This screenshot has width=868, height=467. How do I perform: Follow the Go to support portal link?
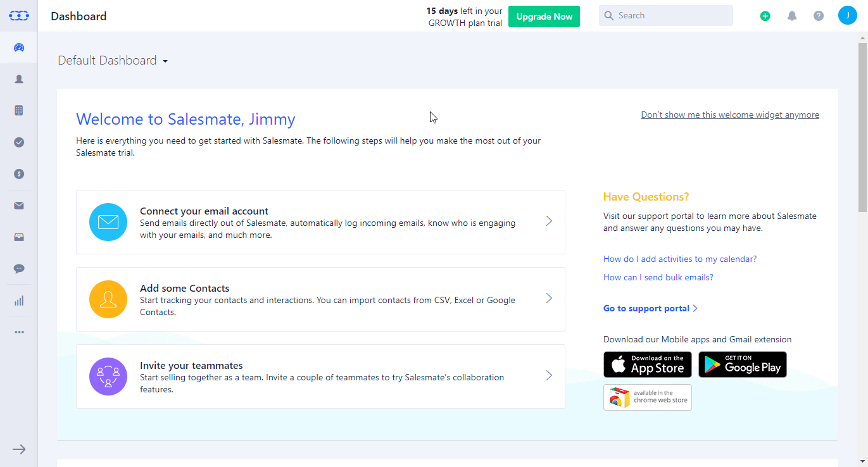click(x=646, y=308)
